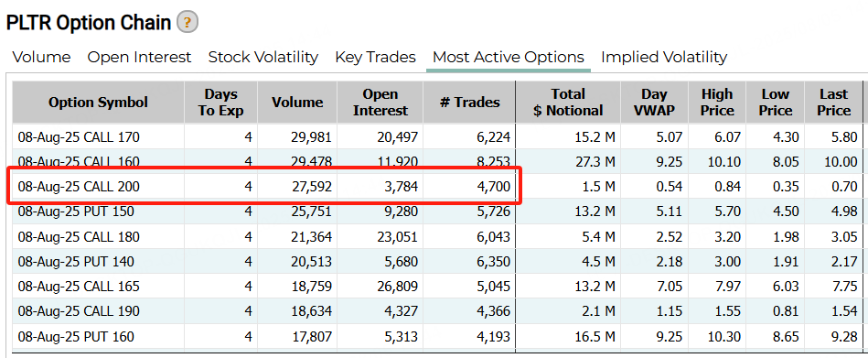The image size is (868, 358).
Task: Select the 08-Aug-25 CALL 200 row
Action: 437,187
